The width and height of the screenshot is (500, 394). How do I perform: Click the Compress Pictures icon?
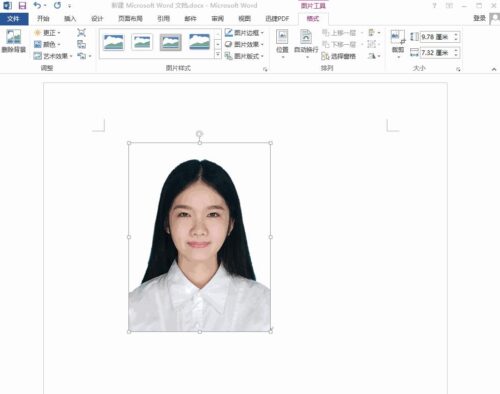click(81, 33)
